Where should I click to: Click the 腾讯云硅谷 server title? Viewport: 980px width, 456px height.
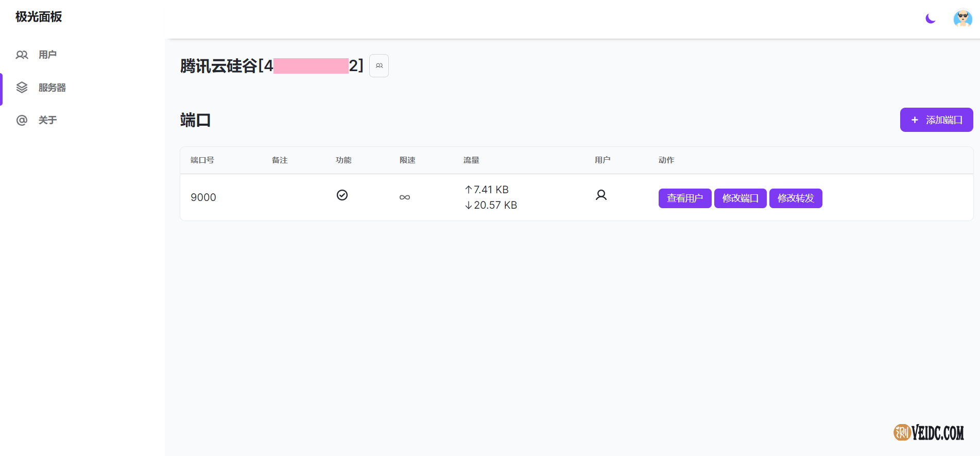click(x=218, y=66)
